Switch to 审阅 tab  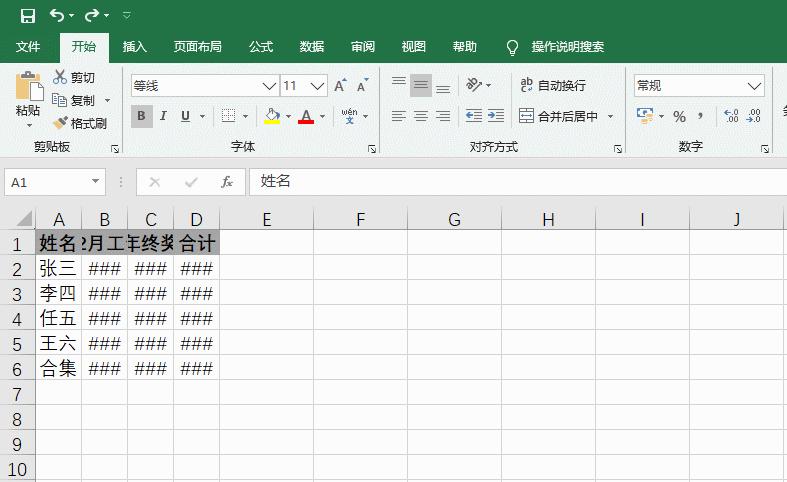(363, 47)
